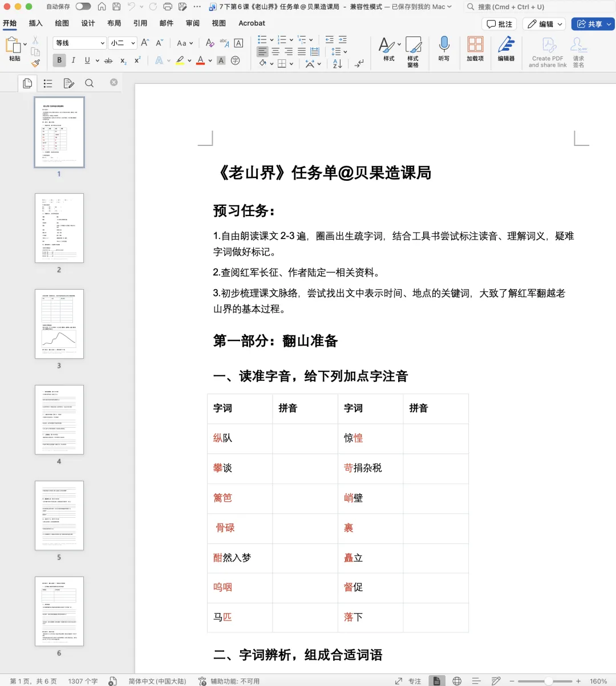Open the font name combo box 等线
The image size is (616, 686).
coord(80,43)
